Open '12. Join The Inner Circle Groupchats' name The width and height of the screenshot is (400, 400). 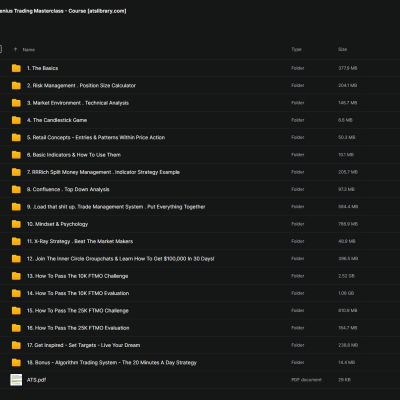click(x=121, y=259)
